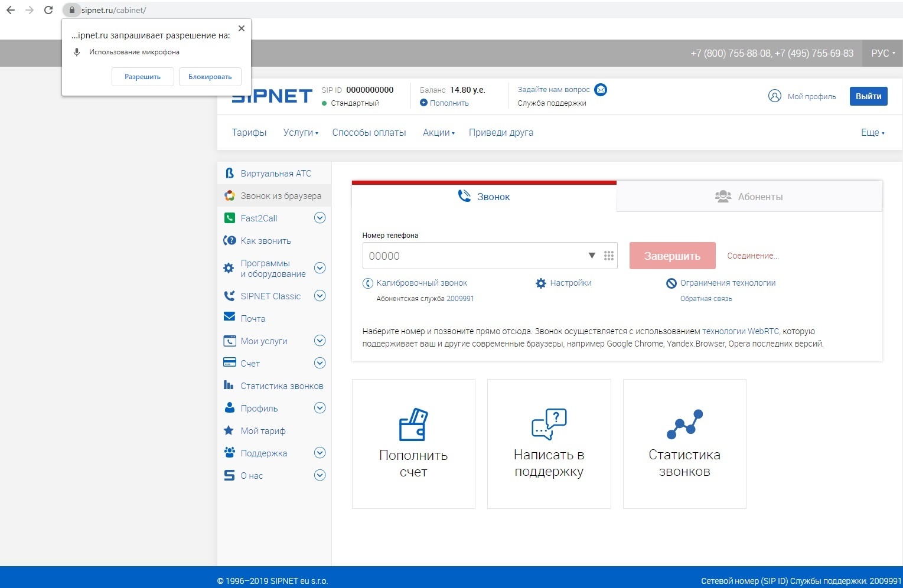Follow the технологии WebRTC link
903x588 pixels.
click(741, 331)
